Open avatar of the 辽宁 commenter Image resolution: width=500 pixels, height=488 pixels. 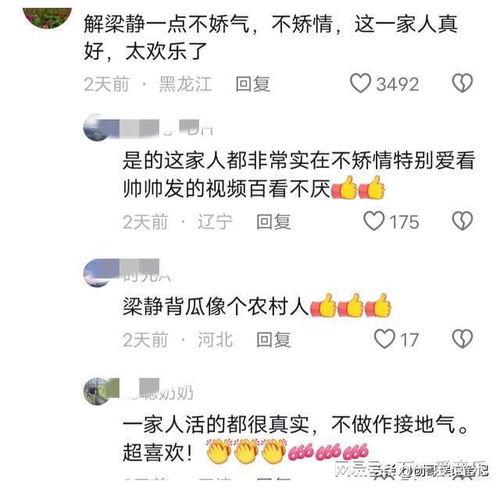pos(97,128)
